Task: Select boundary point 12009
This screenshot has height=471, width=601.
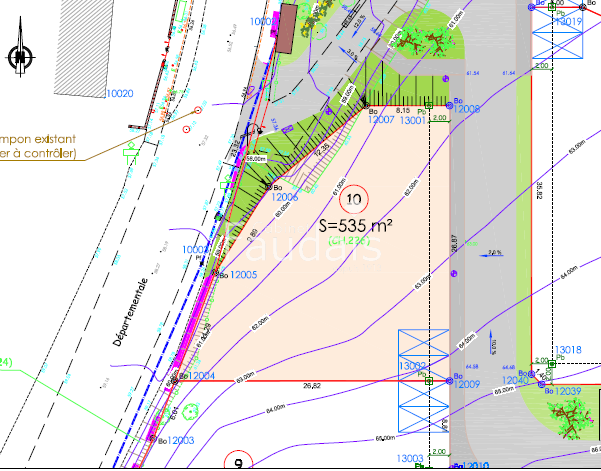Action: pyautogui.click(x=467, y=385)
